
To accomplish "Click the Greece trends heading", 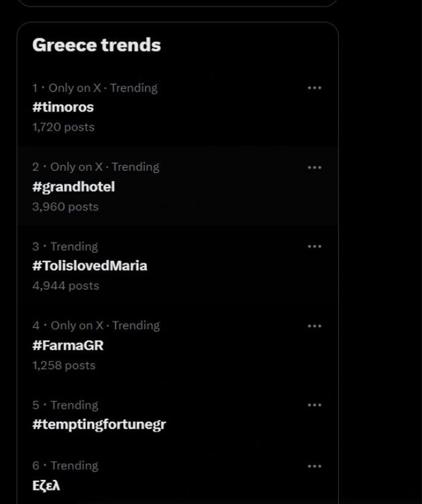I will (96, 45).
